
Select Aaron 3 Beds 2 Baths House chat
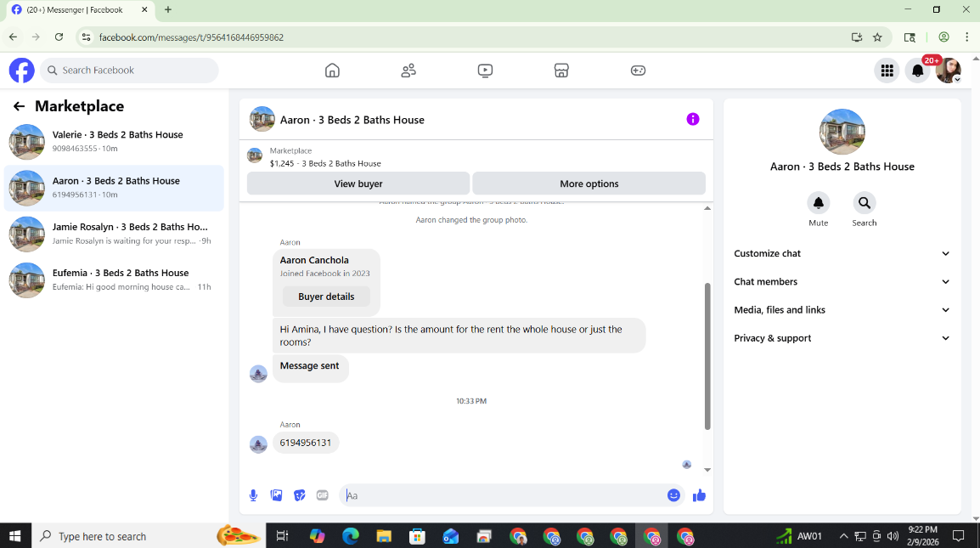(x=114, y=188)
